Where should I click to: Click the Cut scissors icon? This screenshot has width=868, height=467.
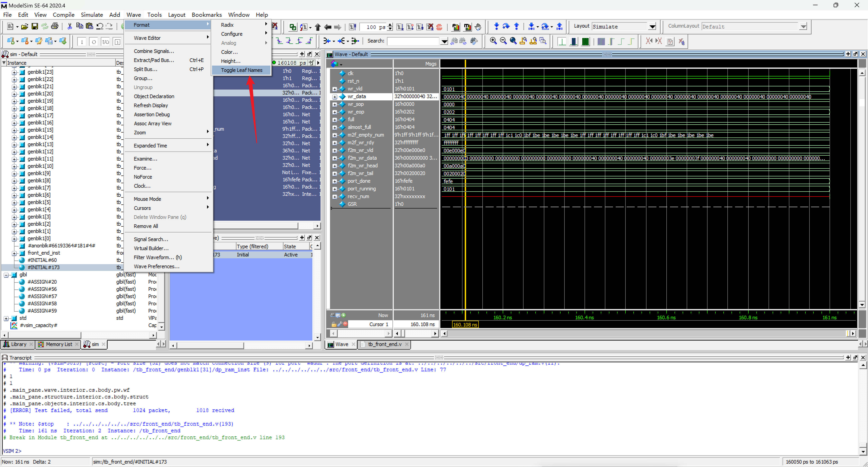click(x=70, y=26)
